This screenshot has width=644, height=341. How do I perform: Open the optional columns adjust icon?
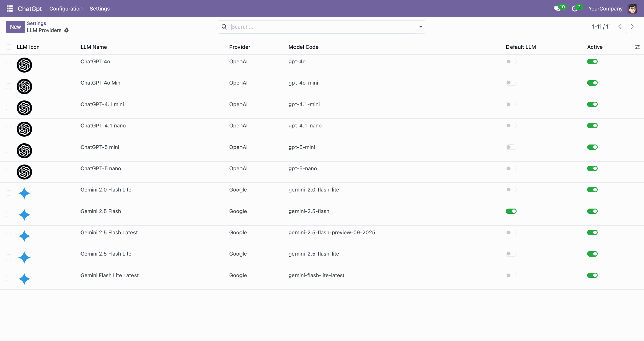(x=637, y=47)
